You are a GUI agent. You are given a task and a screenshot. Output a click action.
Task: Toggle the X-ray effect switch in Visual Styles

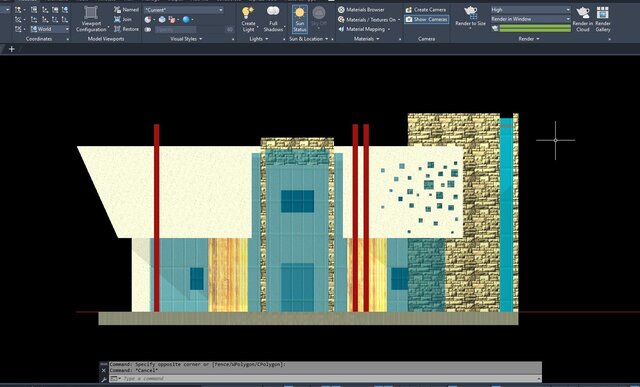pos(148,29)
